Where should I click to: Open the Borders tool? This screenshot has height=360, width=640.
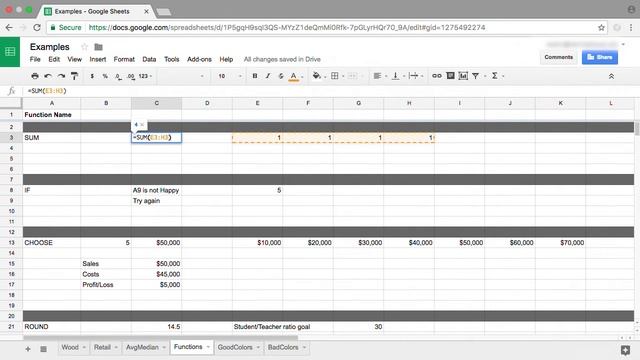pos(335,76)
